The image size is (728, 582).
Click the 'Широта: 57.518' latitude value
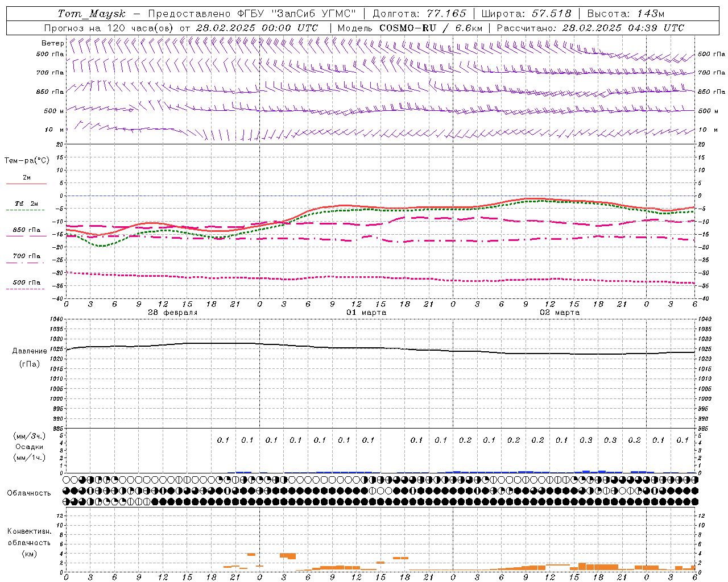pyautogui.click(x=526, y=14)
